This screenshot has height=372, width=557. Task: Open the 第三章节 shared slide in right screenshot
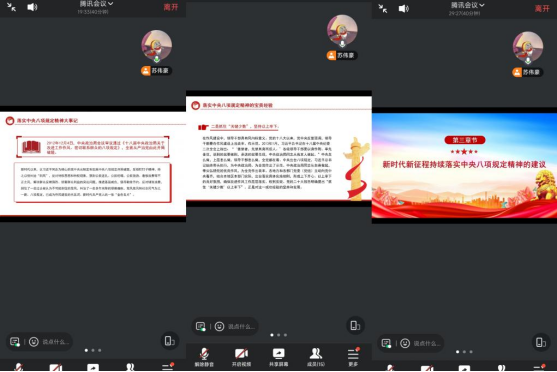point(464,166)
